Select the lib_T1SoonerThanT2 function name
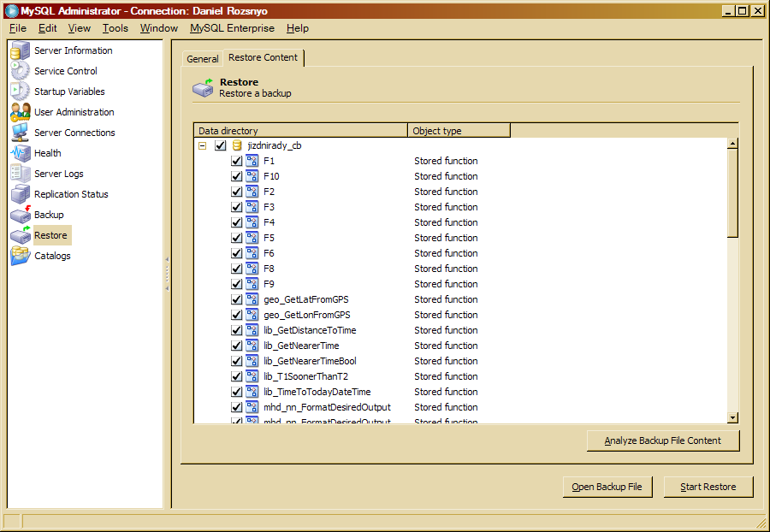Viewport: 770px width, 532px height. point(306,376)
